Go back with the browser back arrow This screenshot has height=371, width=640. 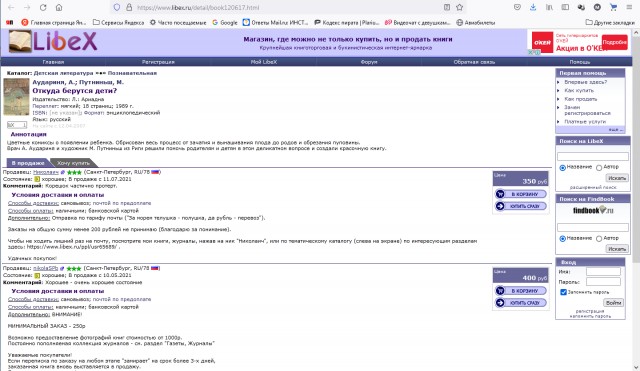click(x=11, y=7)
